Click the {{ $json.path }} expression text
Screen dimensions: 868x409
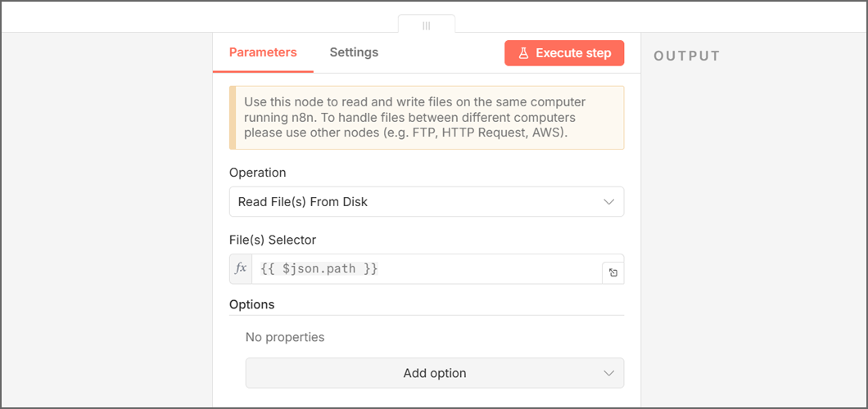coord(319,268)
